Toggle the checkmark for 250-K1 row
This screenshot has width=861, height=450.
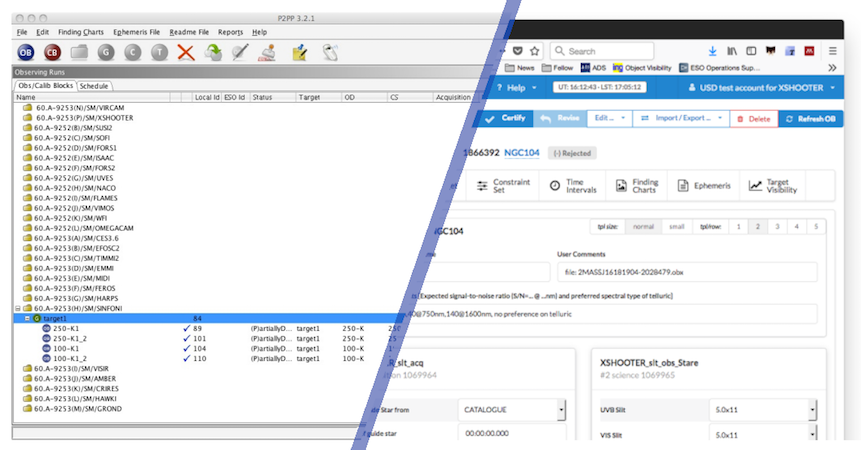pos(186,328)
